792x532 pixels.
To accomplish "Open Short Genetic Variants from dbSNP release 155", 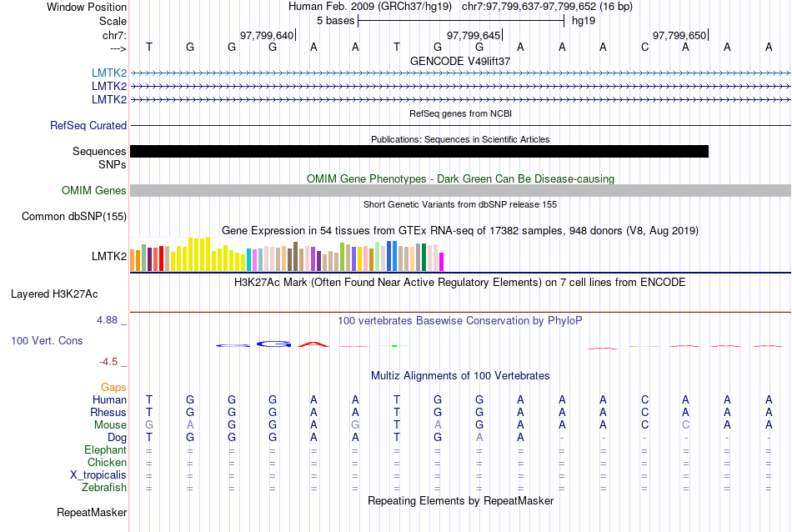I will (x=460, y=204).
